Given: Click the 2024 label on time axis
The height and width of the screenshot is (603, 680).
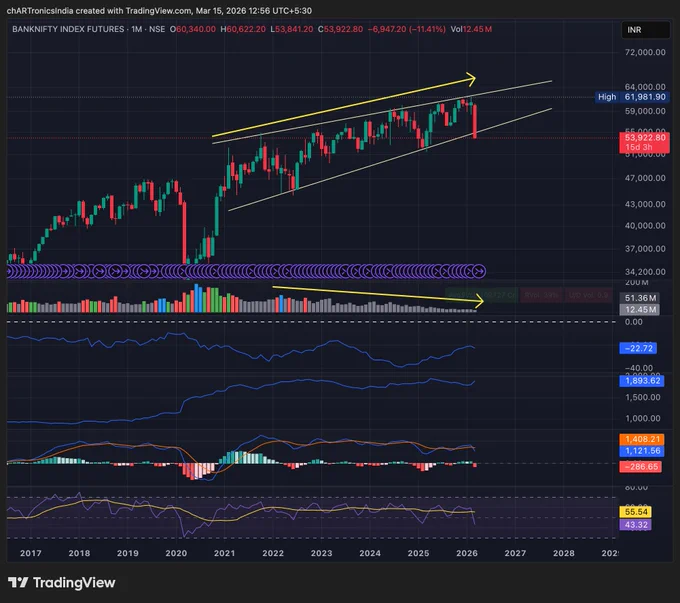Looking at the screenshot, I should tap(370, 553).
